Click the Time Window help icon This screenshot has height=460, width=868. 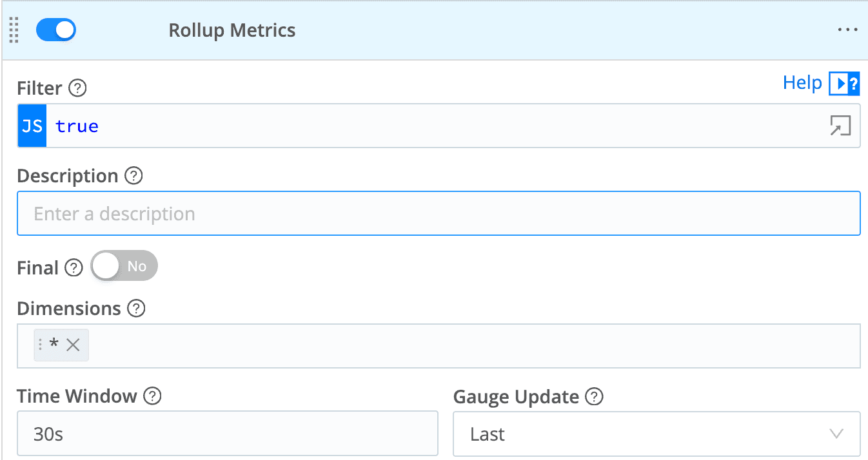pos(152,396)
